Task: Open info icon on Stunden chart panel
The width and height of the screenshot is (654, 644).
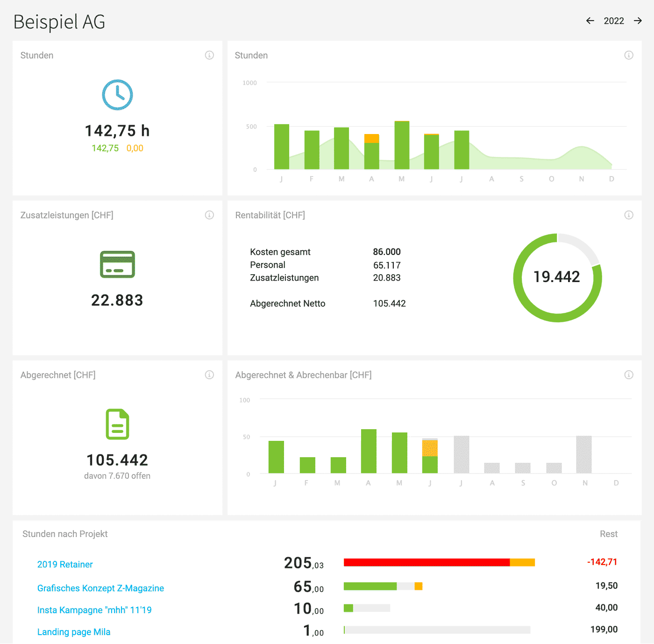Action: click(x=629, y=55)
